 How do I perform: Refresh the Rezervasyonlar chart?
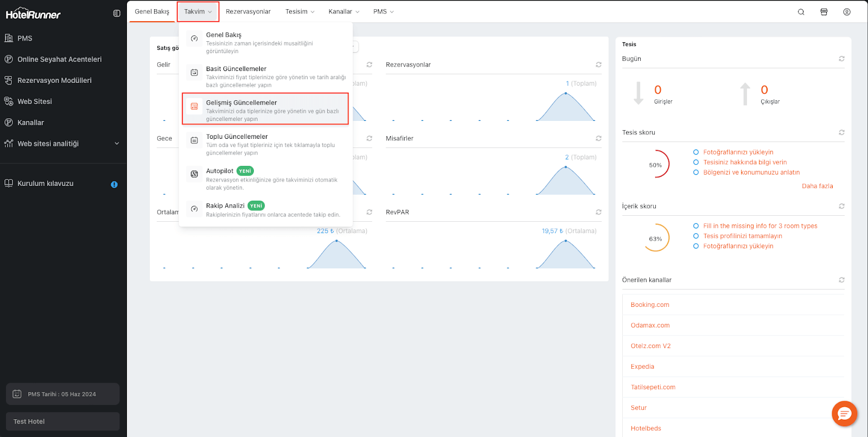(x=598, y=65)
